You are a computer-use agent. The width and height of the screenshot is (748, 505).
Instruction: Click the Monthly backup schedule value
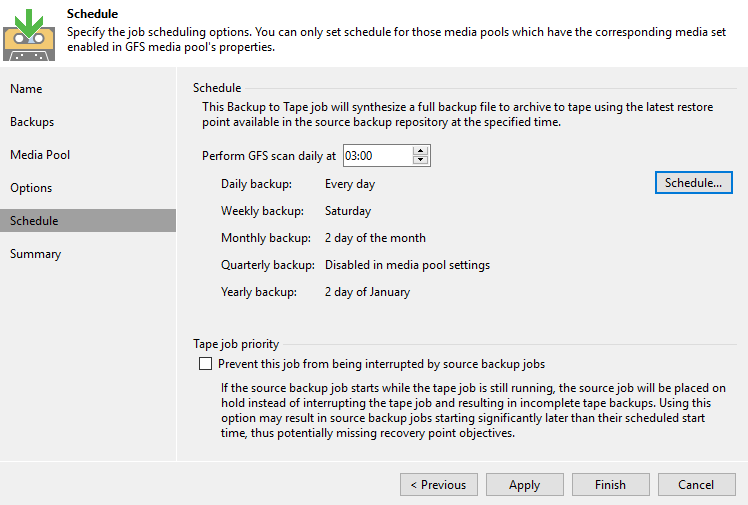coord(375,238)
